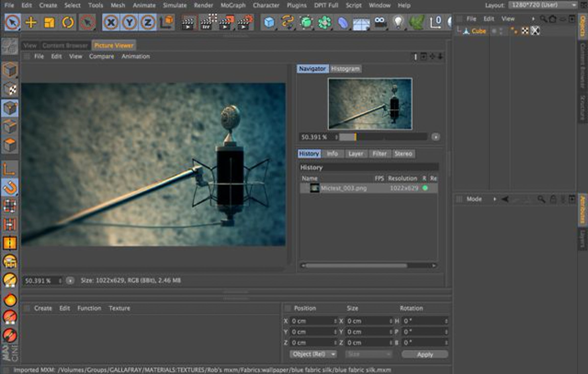This screenshot has height=374, width=588.
Task: Switch to the Histogram tab
Action: tap(345, 69)
